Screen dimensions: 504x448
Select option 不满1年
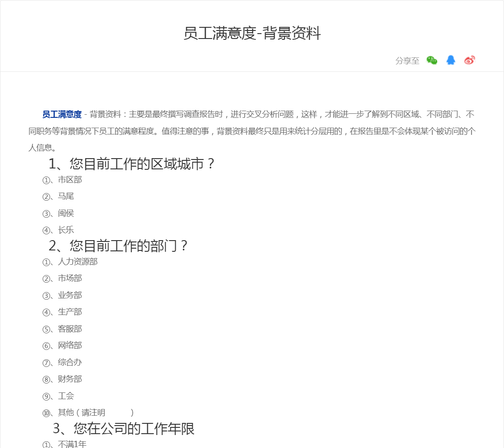click(65, 444)
